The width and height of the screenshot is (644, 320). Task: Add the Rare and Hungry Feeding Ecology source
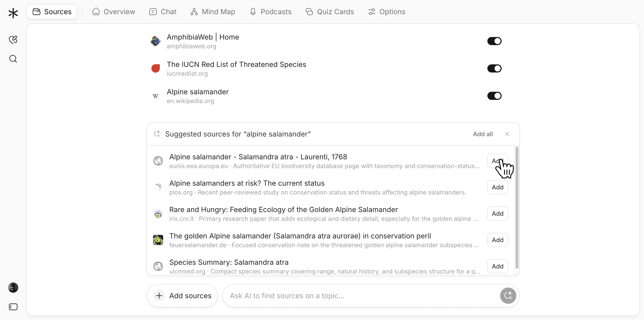(x=498, y=213)
